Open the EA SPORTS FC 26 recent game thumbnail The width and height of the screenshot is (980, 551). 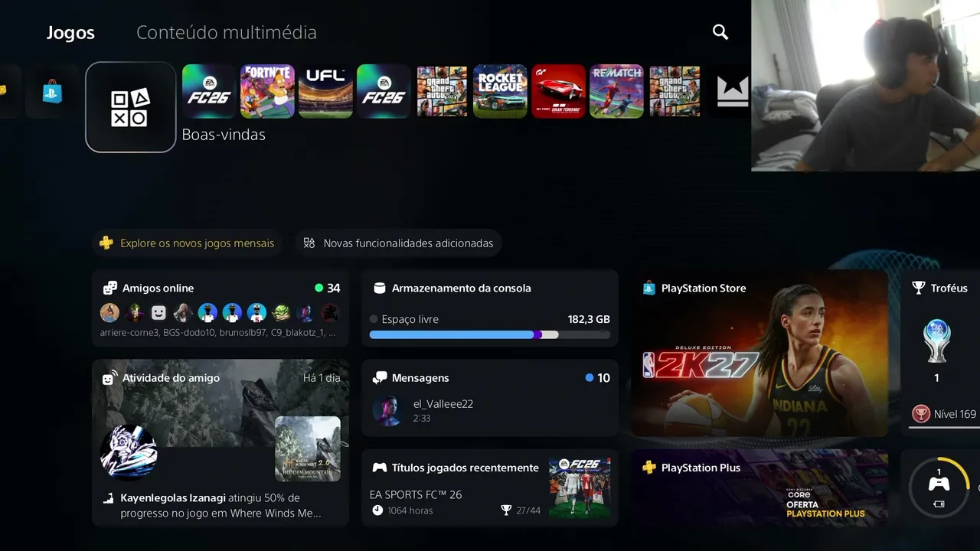[580, 487]
